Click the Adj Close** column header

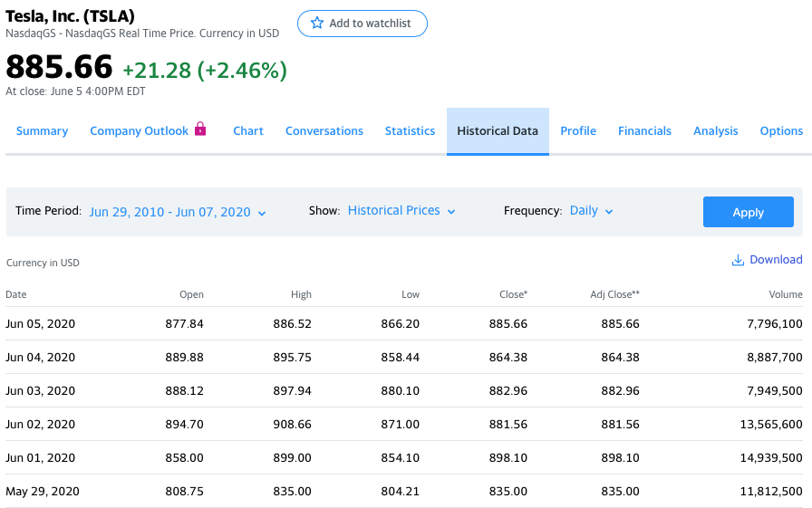pos(614,294)
